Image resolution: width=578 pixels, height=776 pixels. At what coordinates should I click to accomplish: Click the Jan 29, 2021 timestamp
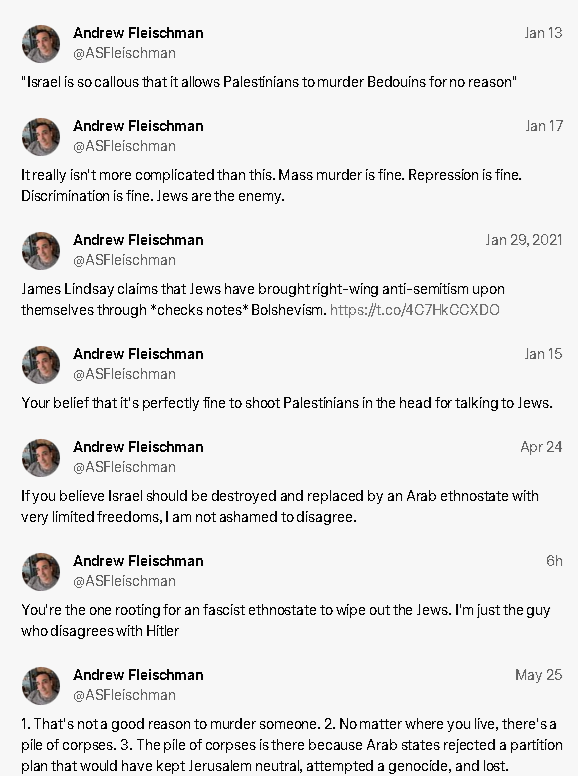(x=524, y=240)
